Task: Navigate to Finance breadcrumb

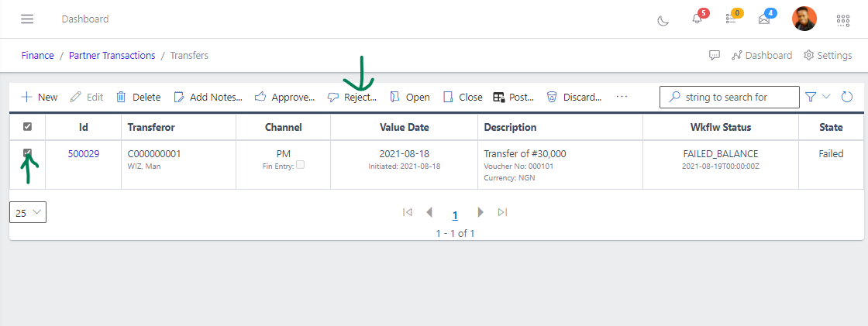Action: pyautogui.click(x=38, y=55)
